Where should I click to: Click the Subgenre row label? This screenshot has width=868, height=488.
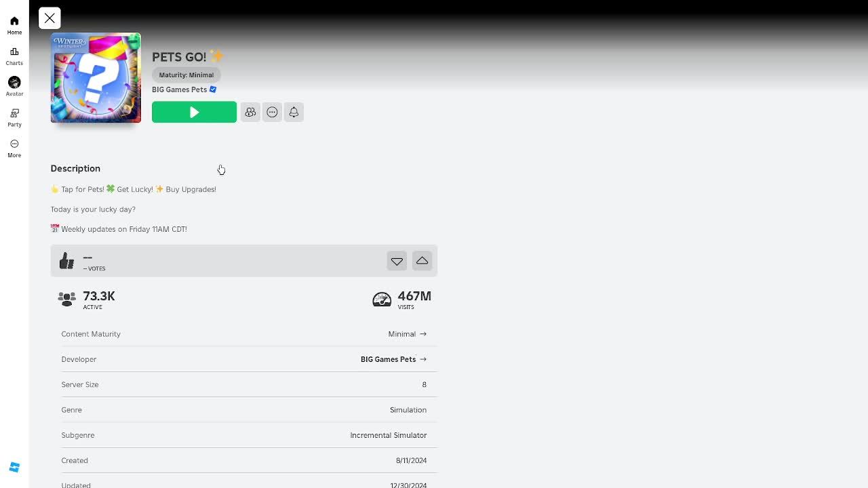coord(78,435)
